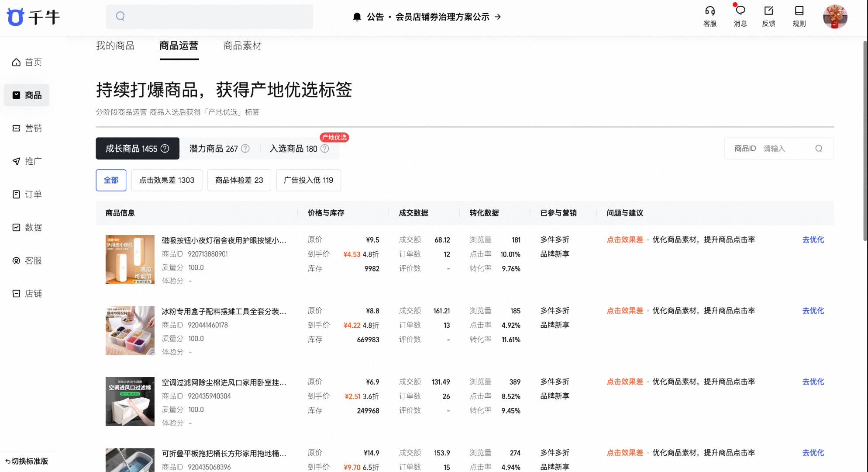Image resolution: width=868 pixels, height=472 pixels.
Task: Click the top search input field
Action: (210, 17)
